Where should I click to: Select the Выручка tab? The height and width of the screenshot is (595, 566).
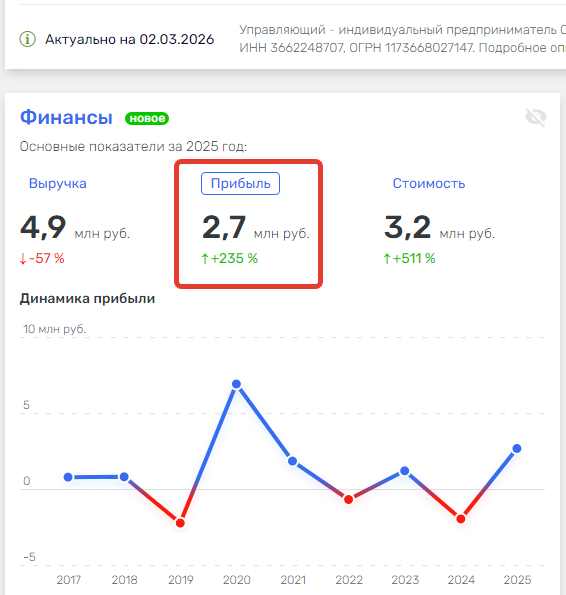(58, 183)
